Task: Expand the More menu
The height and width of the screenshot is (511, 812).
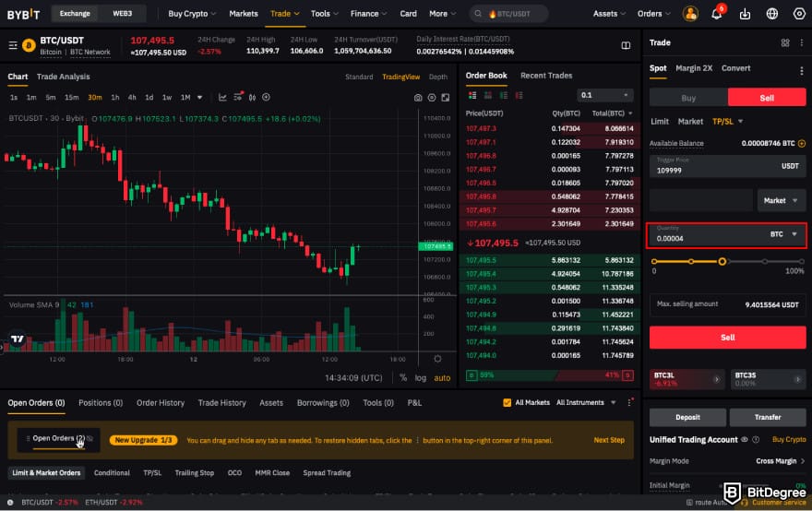Action: [442, 14]
